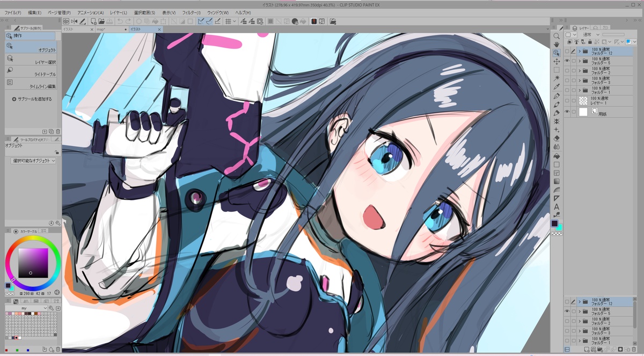Pick the Eyedropper tool
The height and width of the screenshot is (356, 644).
pos(557,87)
